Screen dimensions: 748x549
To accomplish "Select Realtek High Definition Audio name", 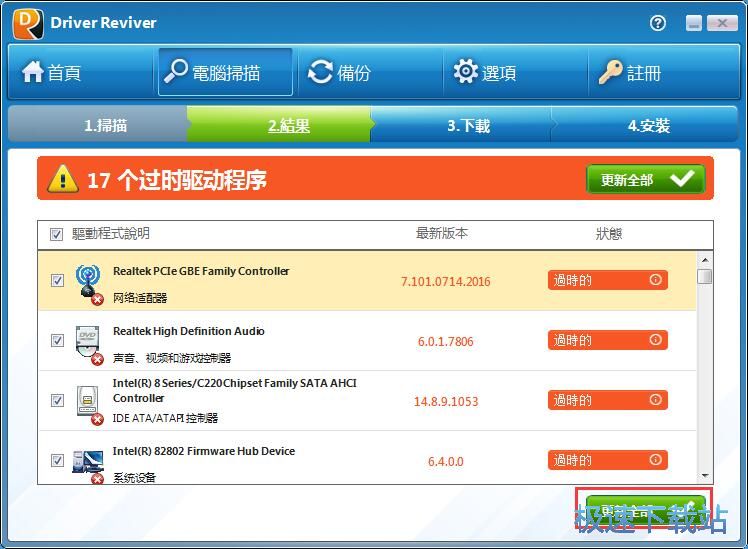I will [x=188, y=331].
